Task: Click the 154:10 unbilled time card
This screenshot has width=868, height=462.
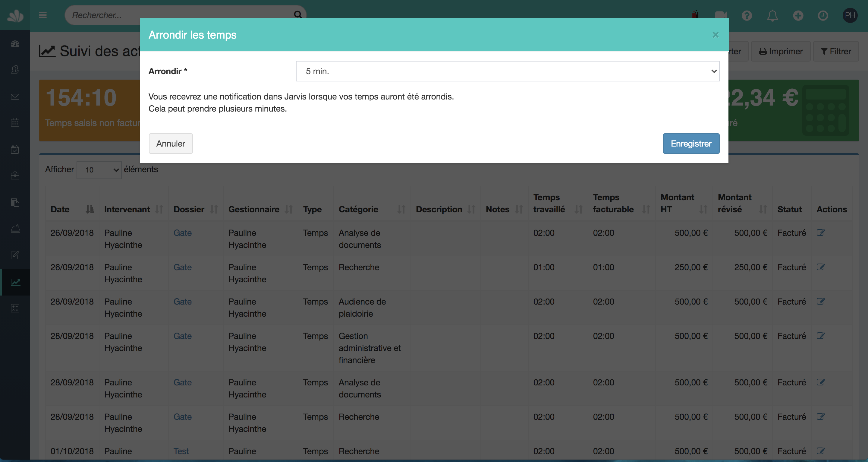Action: [x=90, y=110]
